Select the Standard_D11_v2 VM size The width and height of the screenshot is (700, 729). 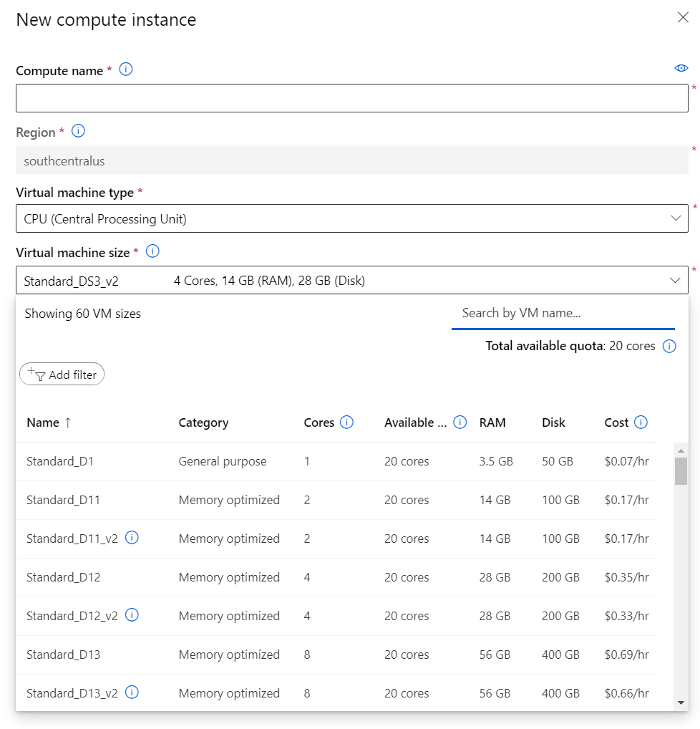pos(336,539)
